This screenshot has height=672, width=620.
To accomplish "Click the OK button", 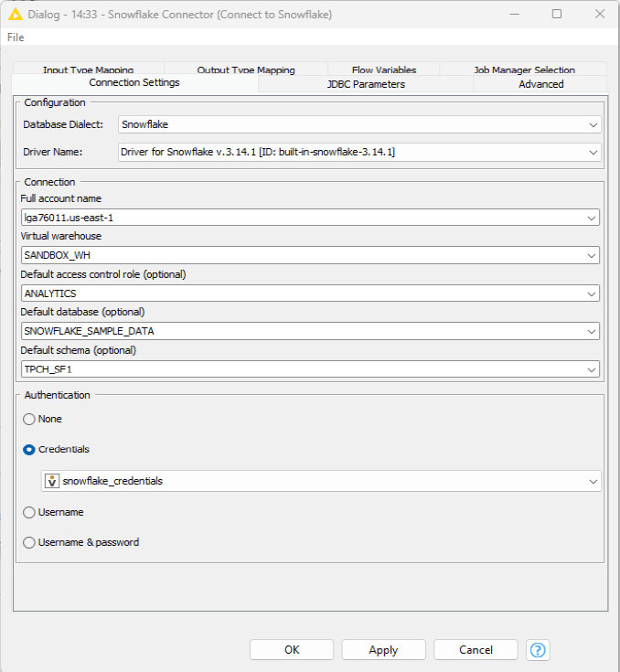I will (x=292, y=650).
